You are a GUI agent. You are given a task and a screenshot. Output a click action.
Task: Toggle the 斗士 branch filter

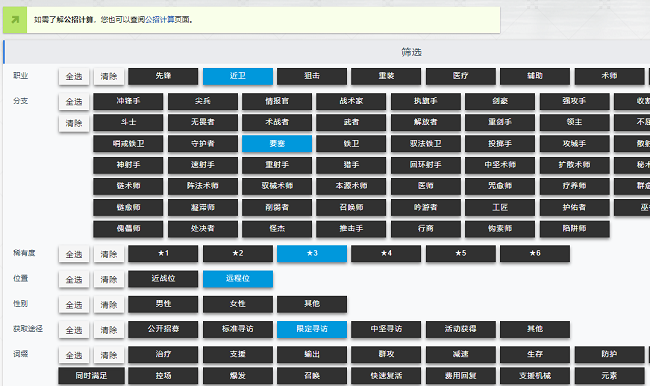[x=128, y=123]
